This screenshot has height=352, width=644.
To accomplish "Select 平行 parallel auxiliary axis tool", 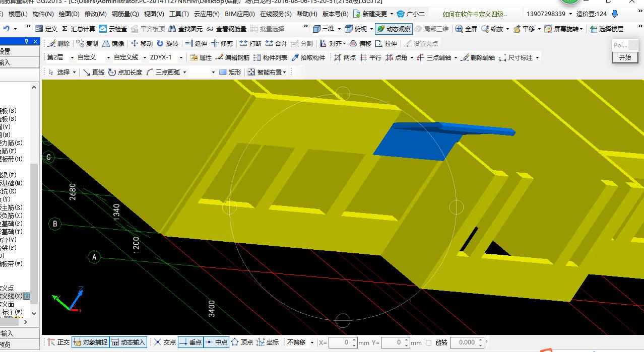I will click(x=370, y=57).
